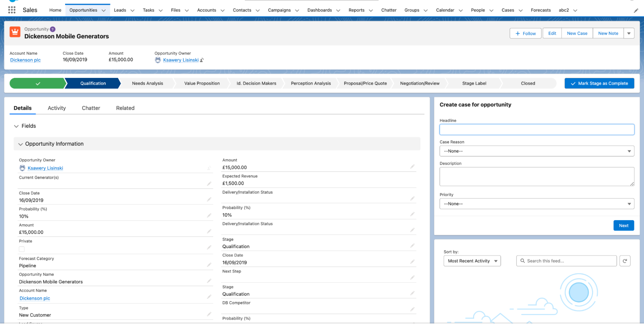Screen dimensions: 644x324
Task: Click the Headline input field
Action: click(537, 130)
